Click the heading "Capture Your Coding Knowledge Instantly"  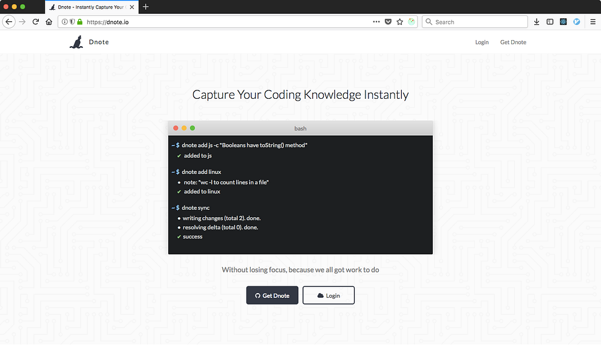pyautogui.click(x=300, y=95)
